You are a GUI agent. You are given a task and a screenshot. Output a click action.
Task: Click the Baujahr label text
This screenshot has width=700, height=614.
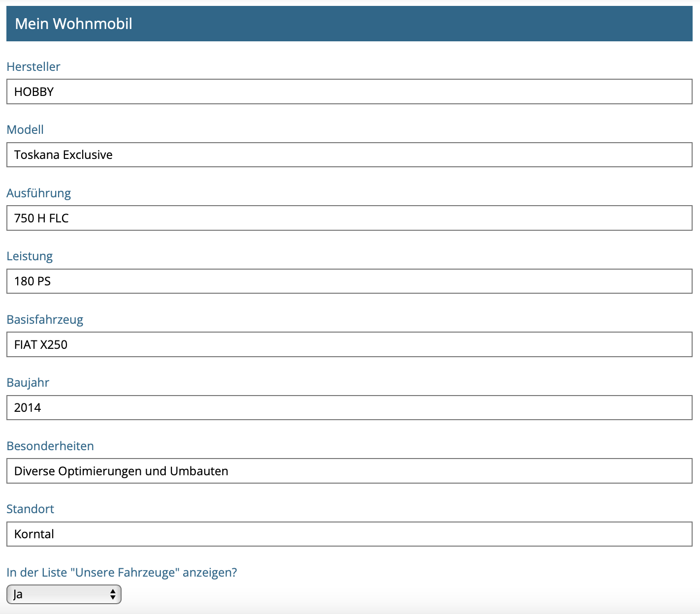click(x=28, y=382)
